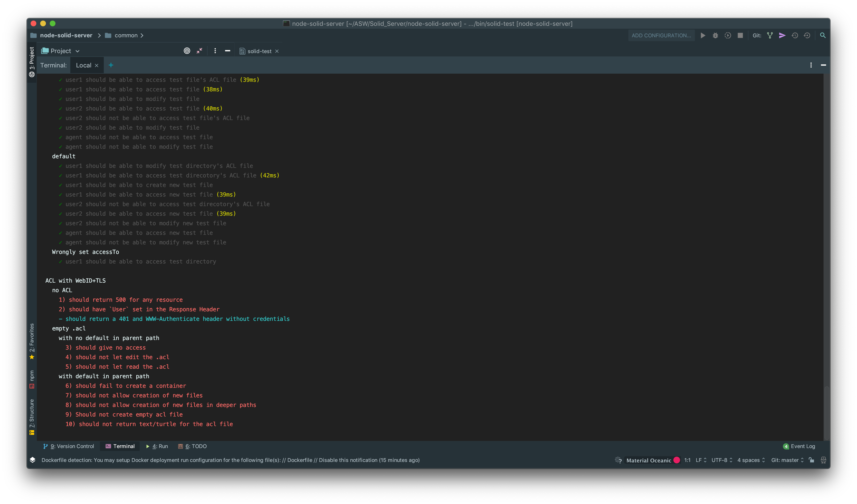The width and height of the screenshot is (857, 504).
Task: Open the Git branches icon
Action: 769,35
